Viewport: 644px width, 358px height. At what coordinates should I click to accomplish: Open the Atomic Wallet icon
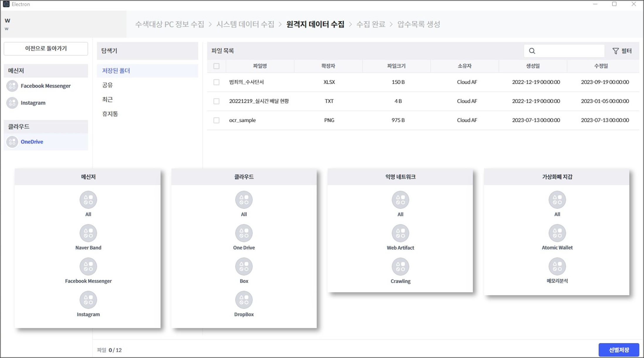click(x=557, y=233)
